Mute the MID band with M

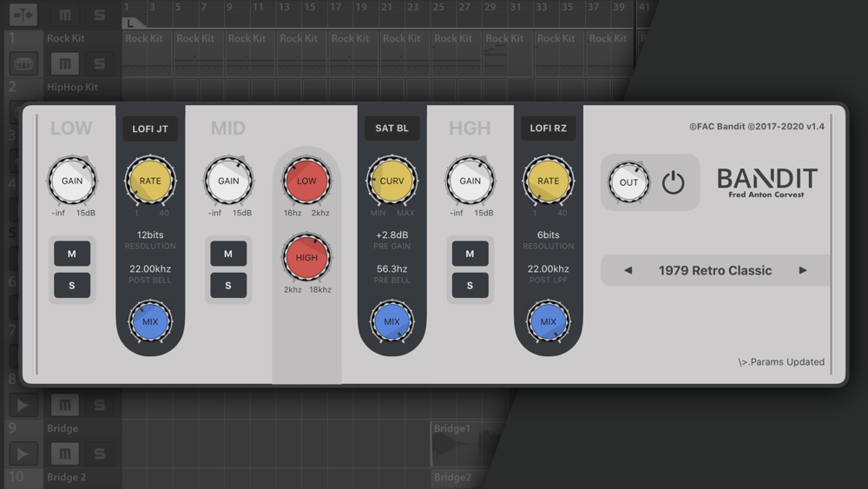point(228,254)
